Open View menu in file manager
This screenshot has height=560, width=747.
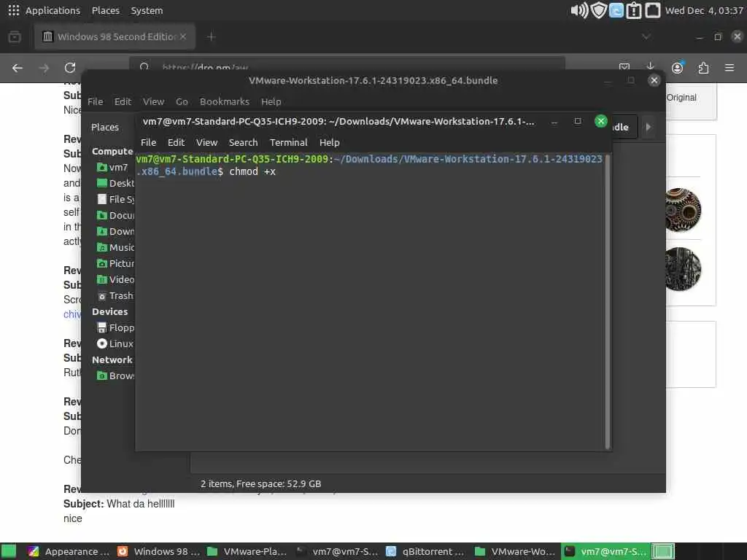[153, 101]
